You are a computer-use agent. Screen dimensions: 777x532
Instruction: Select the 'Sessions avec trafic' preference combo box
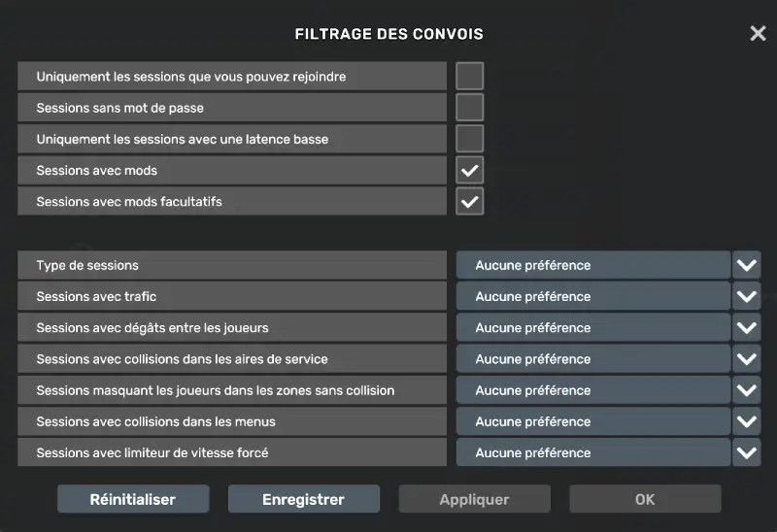pyautogui.click(x=592, y=296)
